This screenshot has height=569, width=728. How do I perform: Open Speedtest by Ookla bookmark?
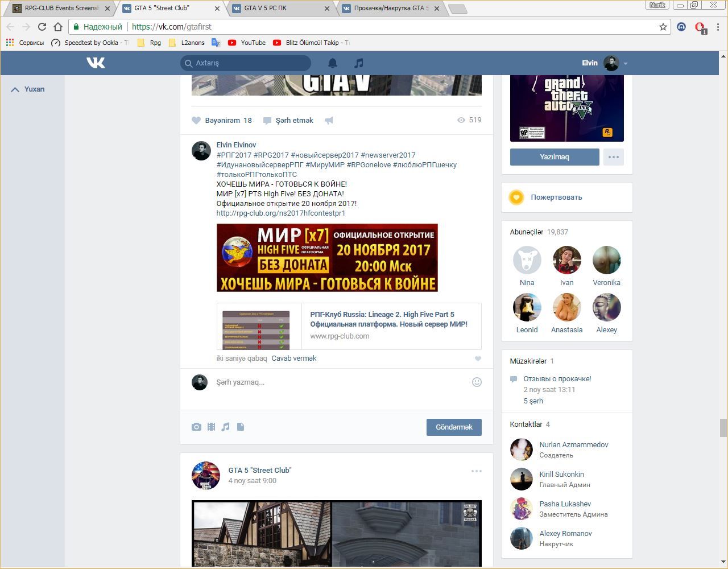[89, 43]
